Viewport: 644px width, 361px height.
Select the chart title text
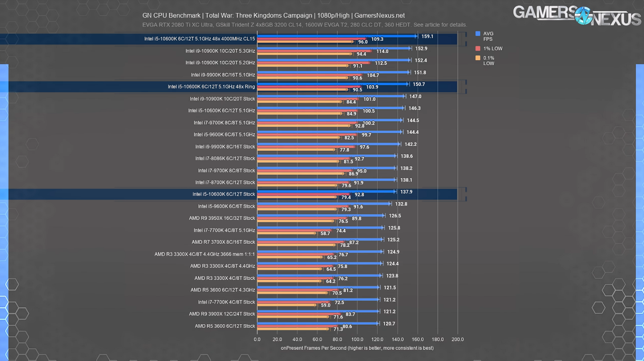coord(273,15)
